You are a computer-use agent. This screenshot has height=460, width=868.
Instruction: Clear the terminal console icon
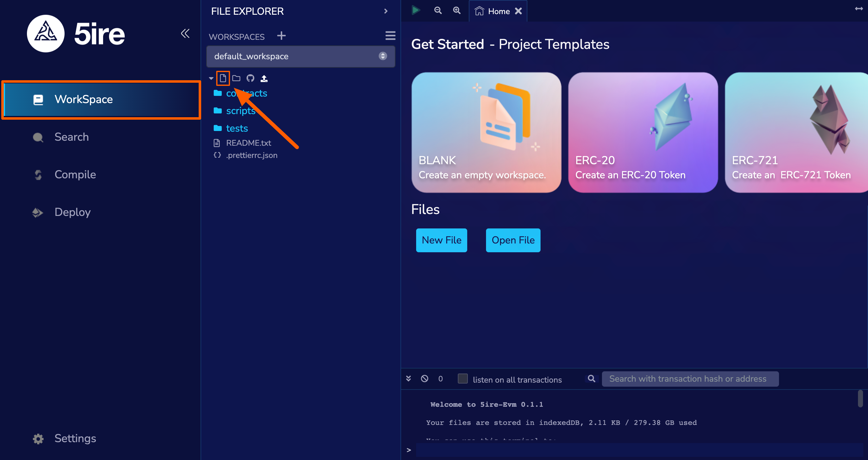click(x=425, y=379)
